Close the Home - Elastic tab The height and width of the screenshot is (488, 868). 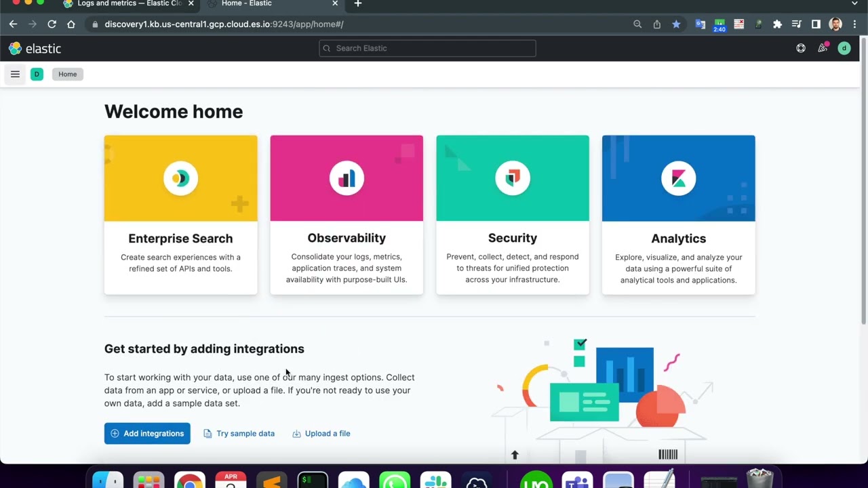[334, 3]
